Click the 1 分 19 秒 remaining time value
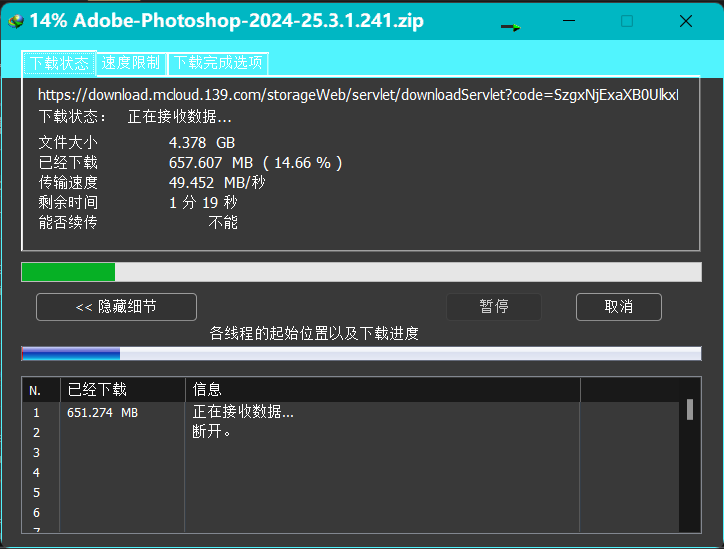This screenshot has width=724, height=549. click(x=203, y=202)
